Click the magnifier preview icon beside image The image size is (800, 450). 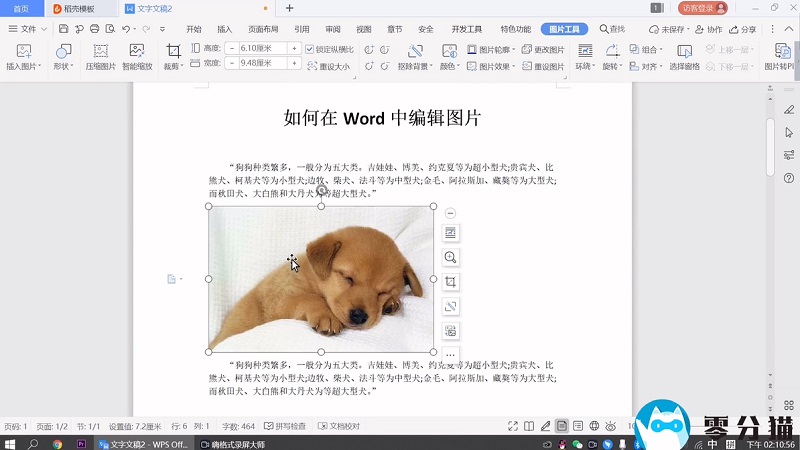tap(451, 257)
